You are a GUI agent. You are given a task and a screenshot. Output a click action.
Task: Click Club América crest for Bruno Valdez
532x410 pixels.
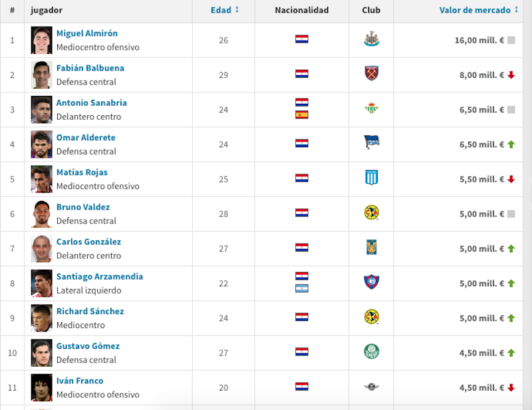[x=372, y=212]
